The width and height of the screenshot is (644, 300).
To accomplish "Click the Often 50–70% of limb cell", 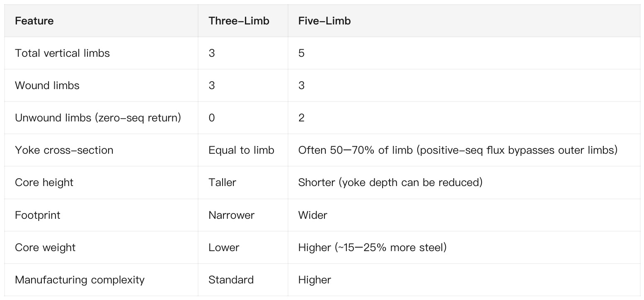I will [458, 150].
